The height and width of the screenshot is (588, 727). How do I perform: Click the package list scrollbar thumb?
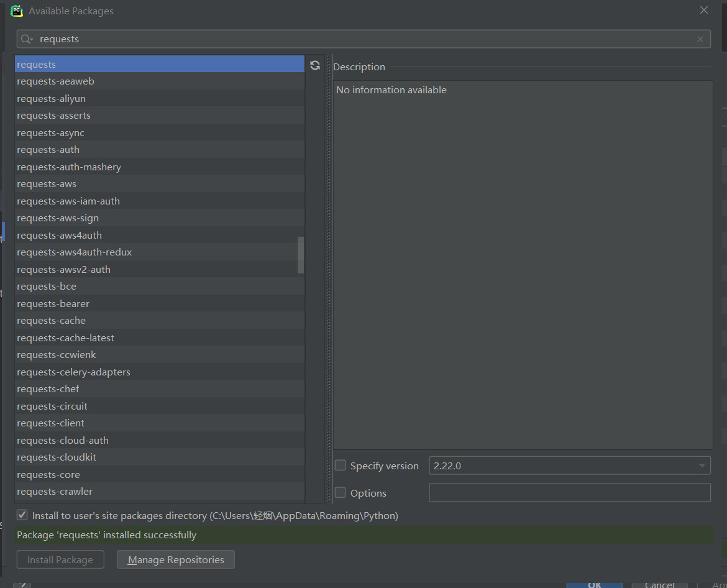click(x=301, y=255)
